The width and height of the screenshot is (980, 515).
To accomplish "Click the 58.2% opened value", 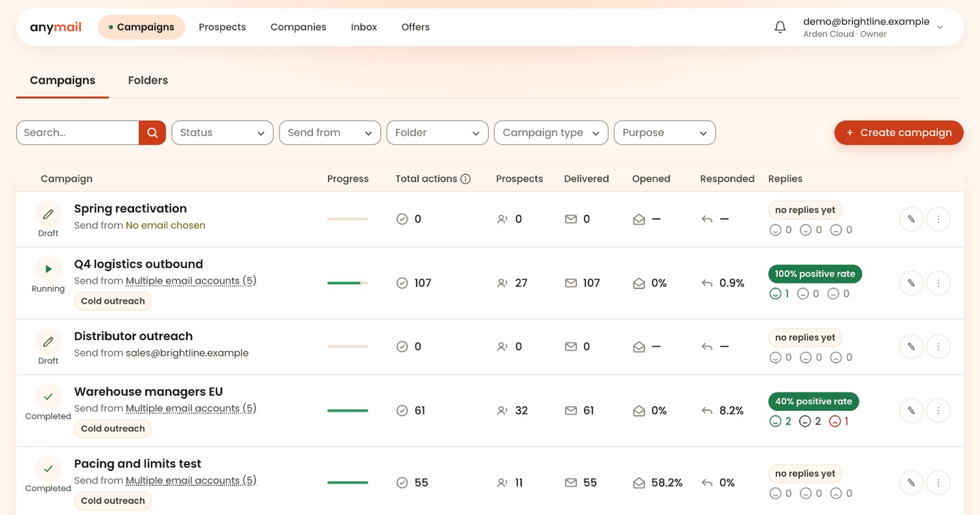I will click(667, 483).
